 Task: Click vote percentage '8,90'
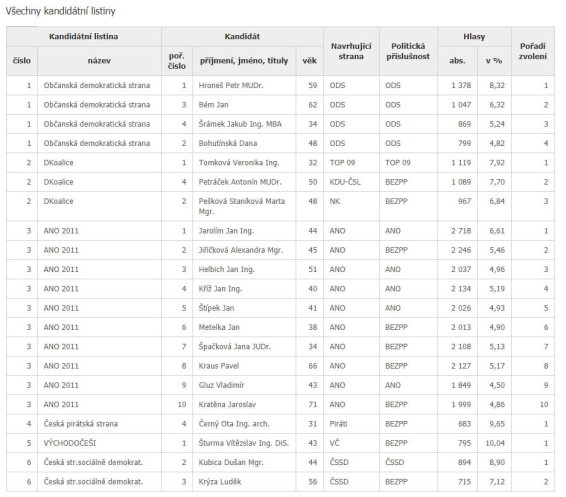point(497,463)
